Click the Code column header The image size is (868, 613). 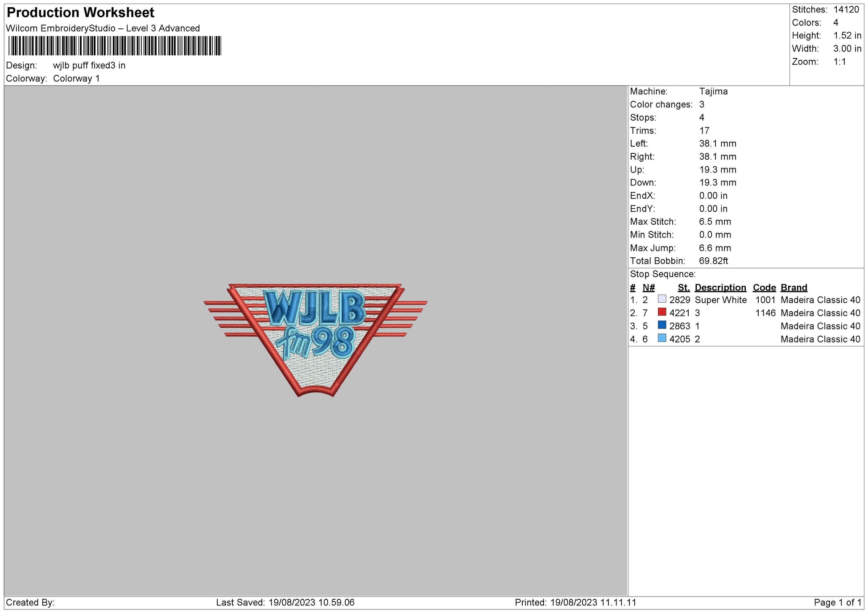point(765,288)
